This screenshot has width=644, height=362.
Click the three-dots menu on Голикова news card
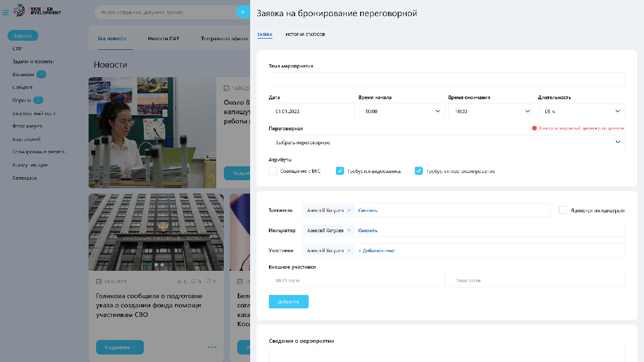[x=213, y=347]
